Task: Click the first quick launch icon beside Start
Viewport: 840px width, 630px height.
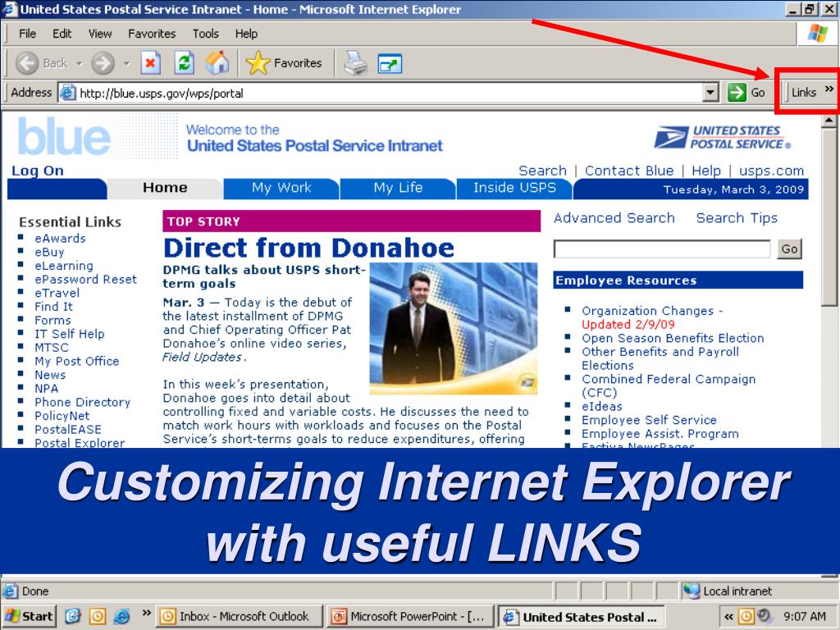Action: tap(72, 617)
